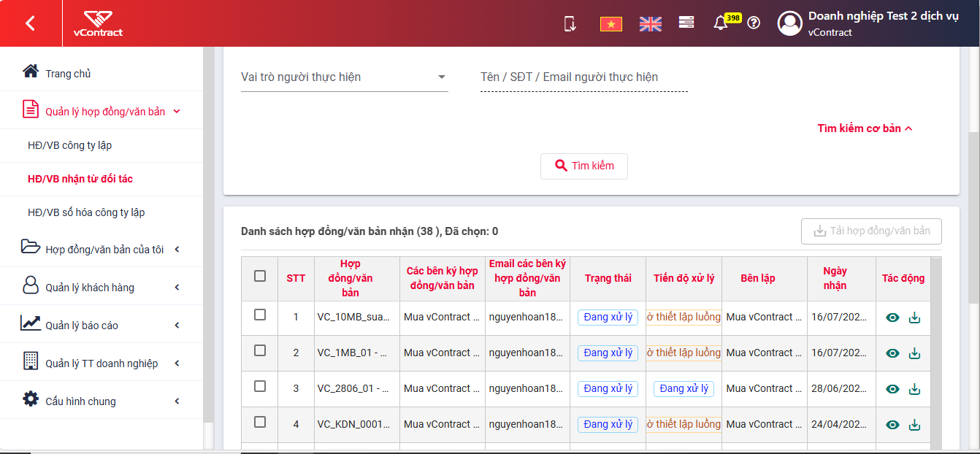This screenshot has width=980, height=454.
Task: Collapse Tìm kiếm cơ bản search panel
Action: [865, 128]
